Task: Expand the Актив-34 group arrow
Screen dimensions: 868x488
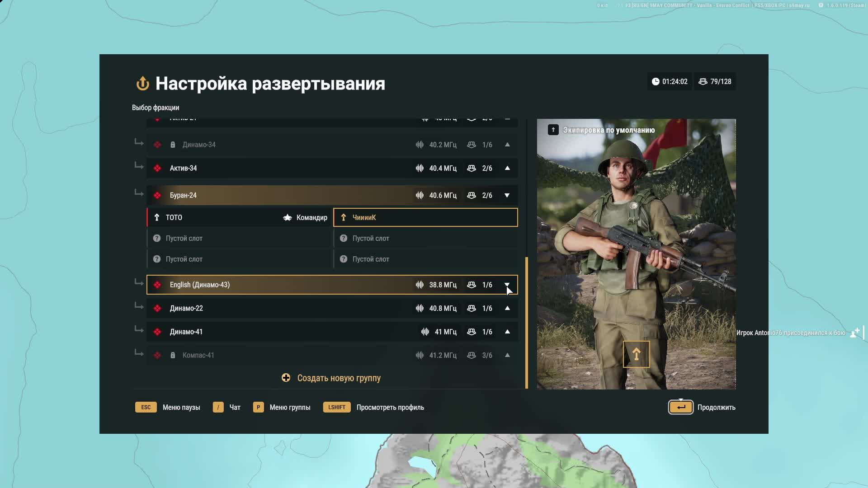Action: pos(507,168)
